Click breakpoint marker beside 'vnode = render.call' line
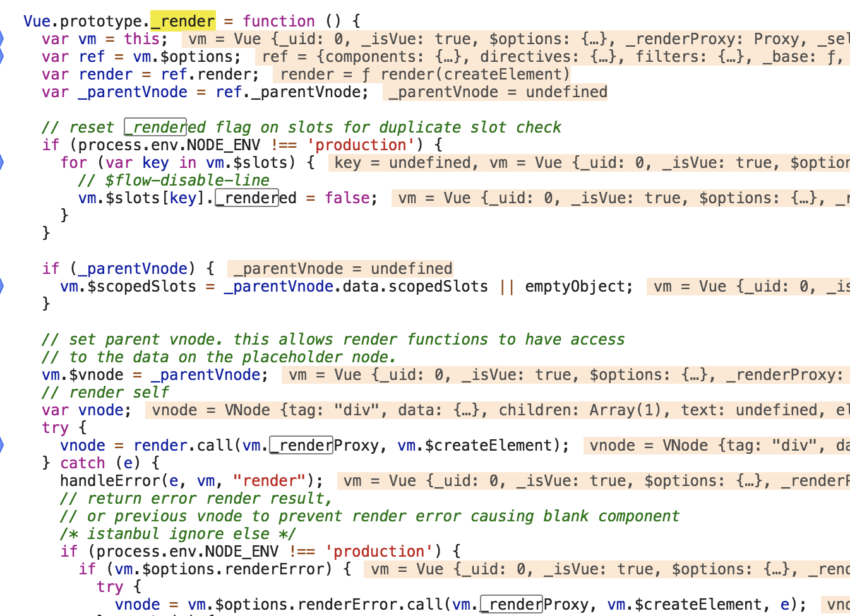Viewport: 850px width, 616px height. pyautogui.click(x=2, y=445)
